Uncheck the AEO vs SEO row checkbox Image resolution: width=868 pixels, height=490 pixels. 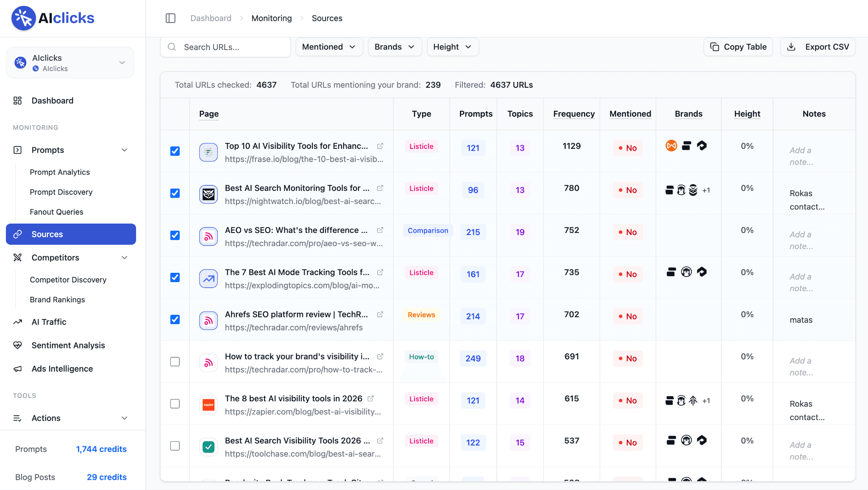[175, 235]
